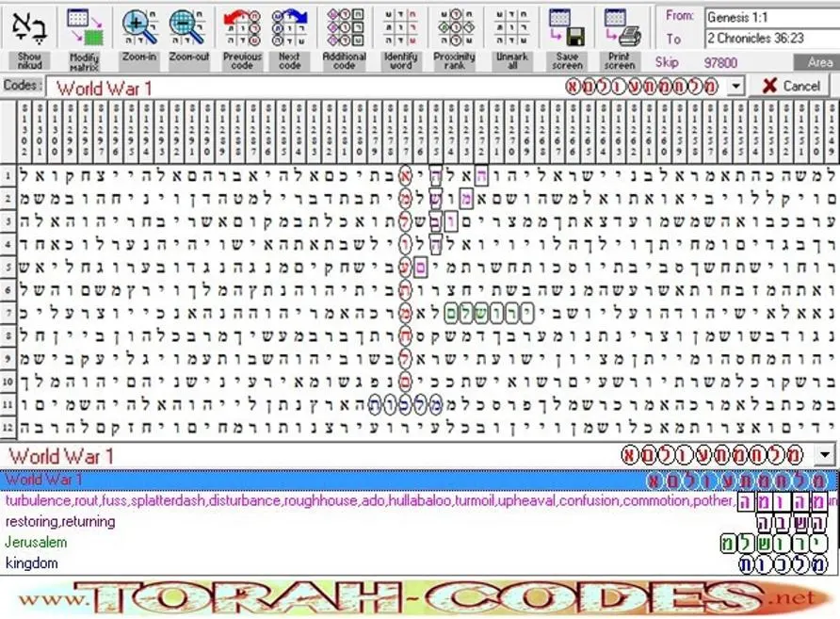The height and width of the screenshot is (619, 840).
Task: Select the Jerusalem list entry
Action: [418, 543]
